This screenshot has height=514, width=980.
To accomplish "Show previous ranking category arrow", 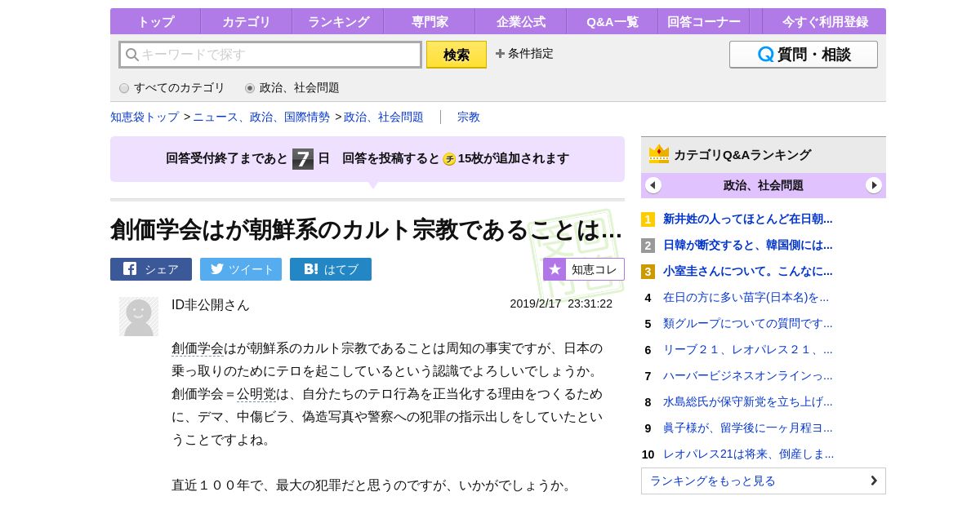I will [653, 185].
